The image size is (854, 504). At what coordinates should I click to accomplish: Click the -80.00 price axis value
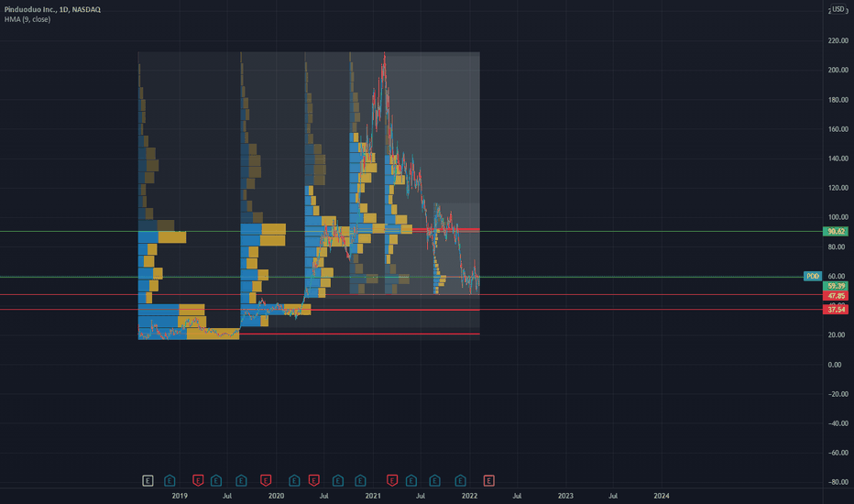(x=838, y=482)
